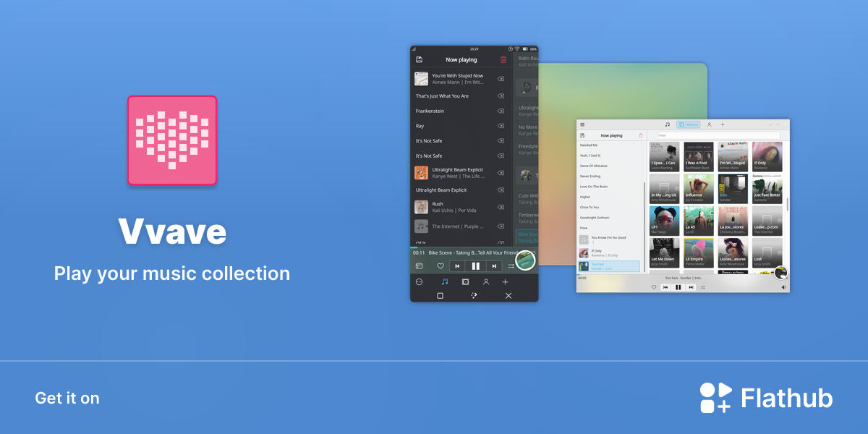Image resolution: width=868 pixels, height=434 pixels.
Task: Tap the plus icon in the mobile bottom bar
Action: point(505,281)
